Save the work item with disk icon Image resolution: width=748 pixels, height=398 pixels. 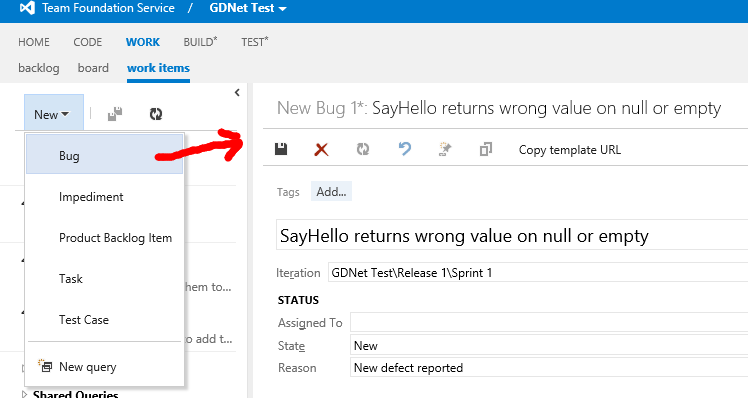pyautogui.click(x=281, y=149)
